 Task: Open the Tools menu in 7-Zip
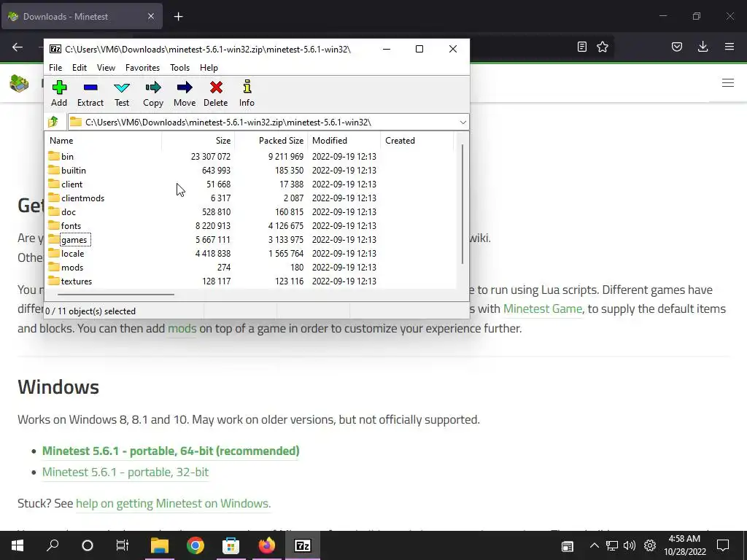[179, 68]
